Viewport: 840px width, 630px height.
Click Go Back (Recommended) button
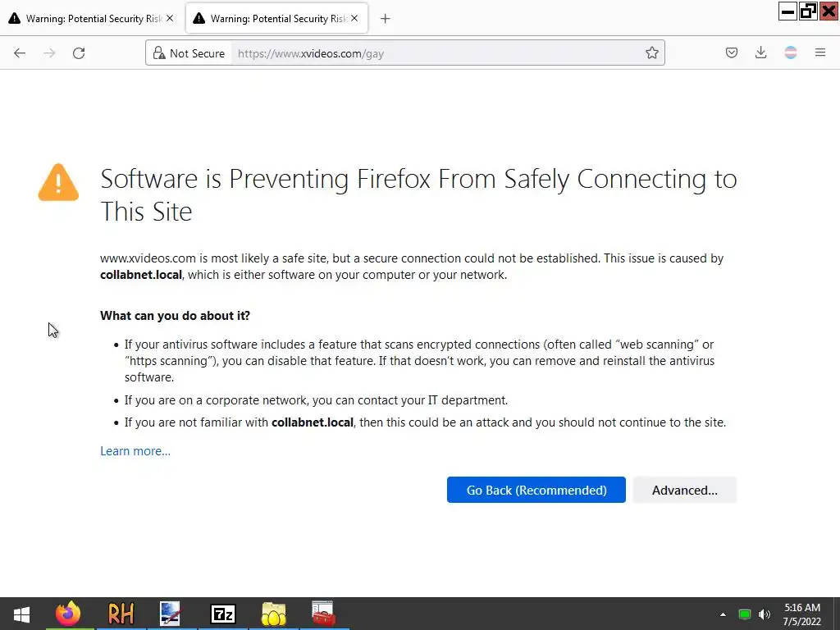[x=536, y=490]
